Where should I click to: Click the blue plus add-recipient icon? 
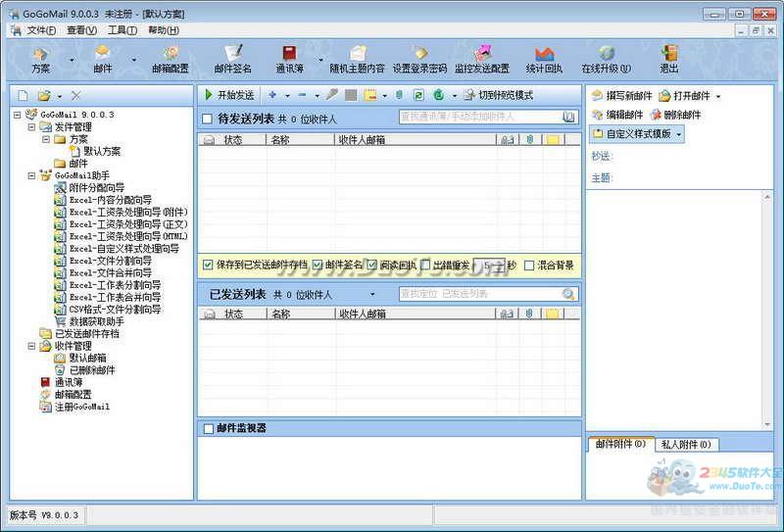coord(272,94)
